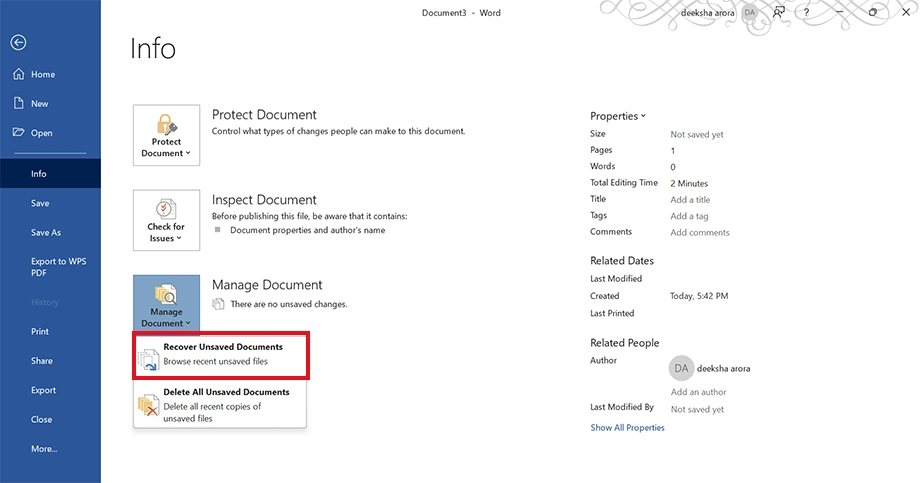Click the "2 Minutes" editing time value
This screenshot has height=483, width=922.
(689, 184)
